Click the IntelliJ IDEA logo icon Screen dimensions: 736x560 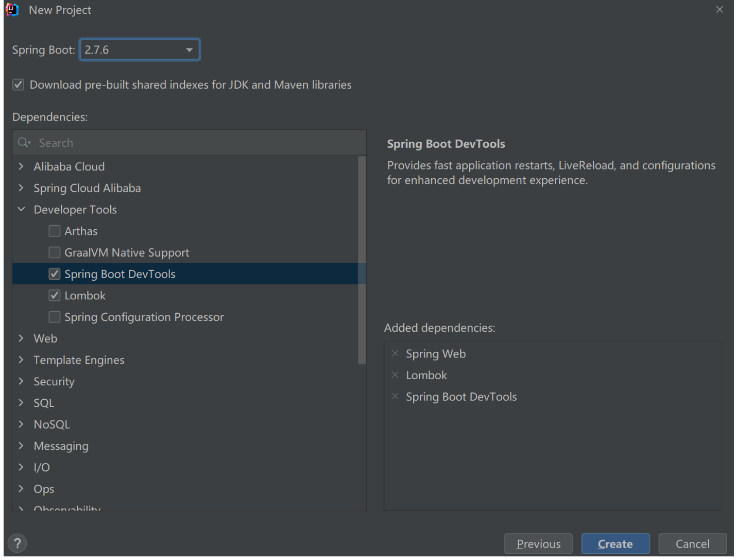point(12,10)
